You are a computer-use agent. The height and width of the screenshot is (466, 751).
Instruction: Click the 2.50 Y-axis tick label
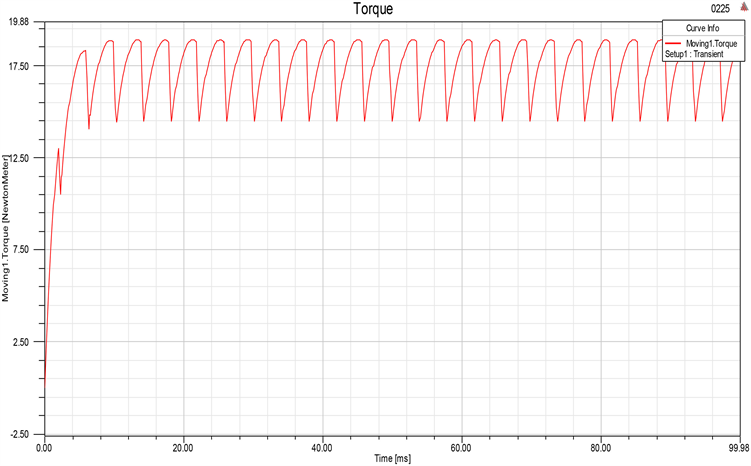point(21,342)
